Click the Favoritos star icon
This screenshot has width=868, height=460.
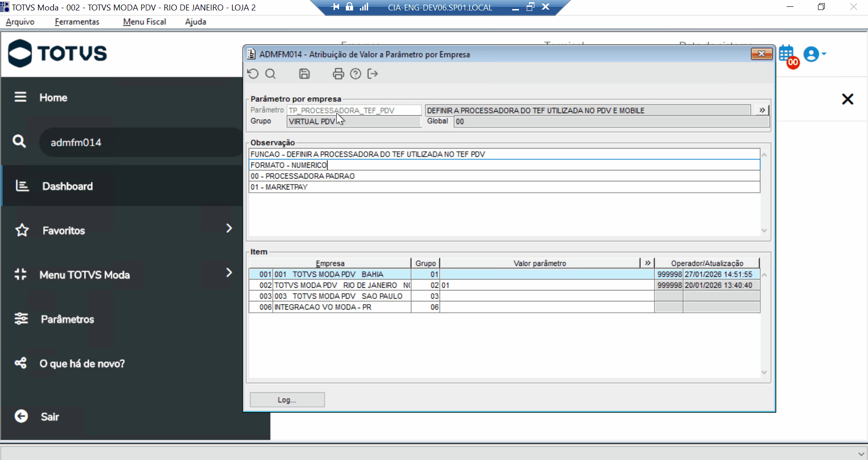point(22,230)
